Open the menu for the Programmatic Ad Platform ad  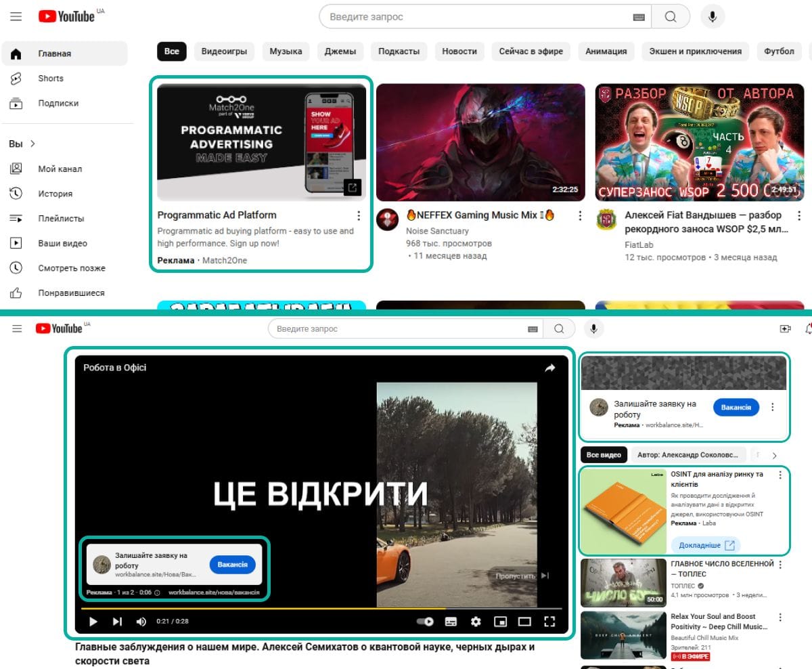359,216
